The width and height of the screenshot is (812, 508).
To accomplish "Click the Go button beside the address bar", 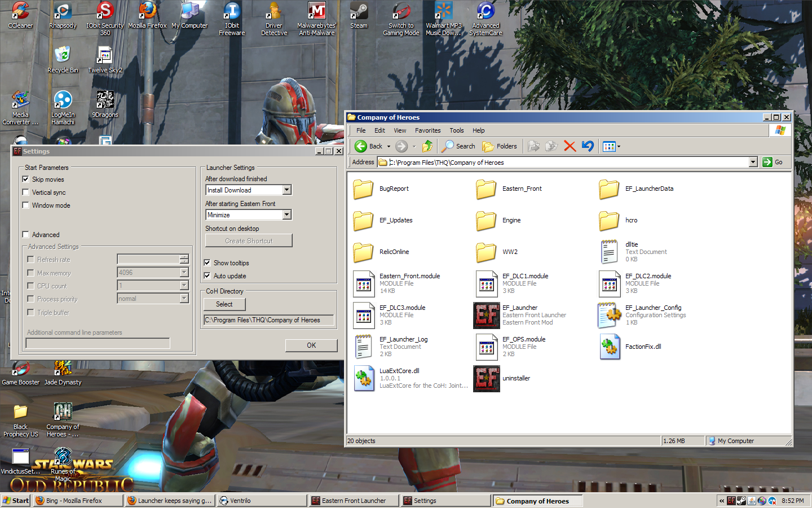I will click(773, 162).
